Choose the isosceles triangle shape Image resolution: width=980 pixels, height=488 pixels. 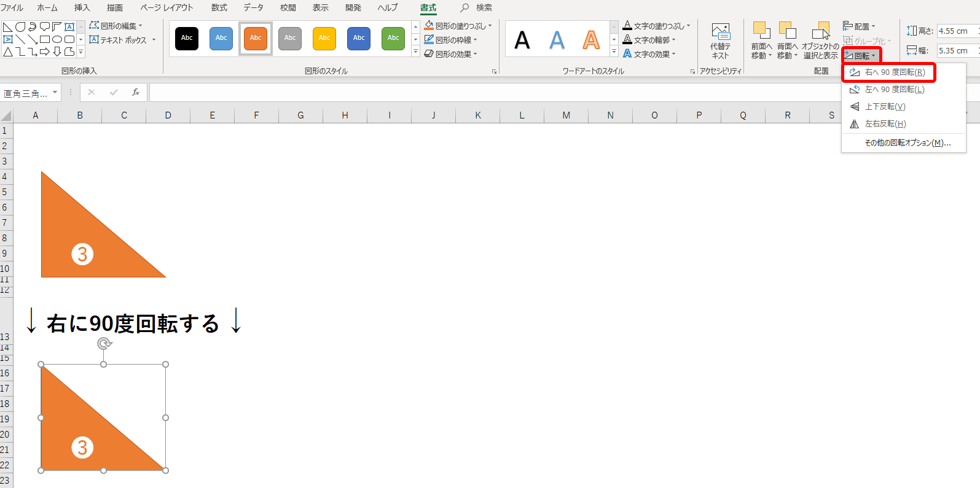coord(8,52)
